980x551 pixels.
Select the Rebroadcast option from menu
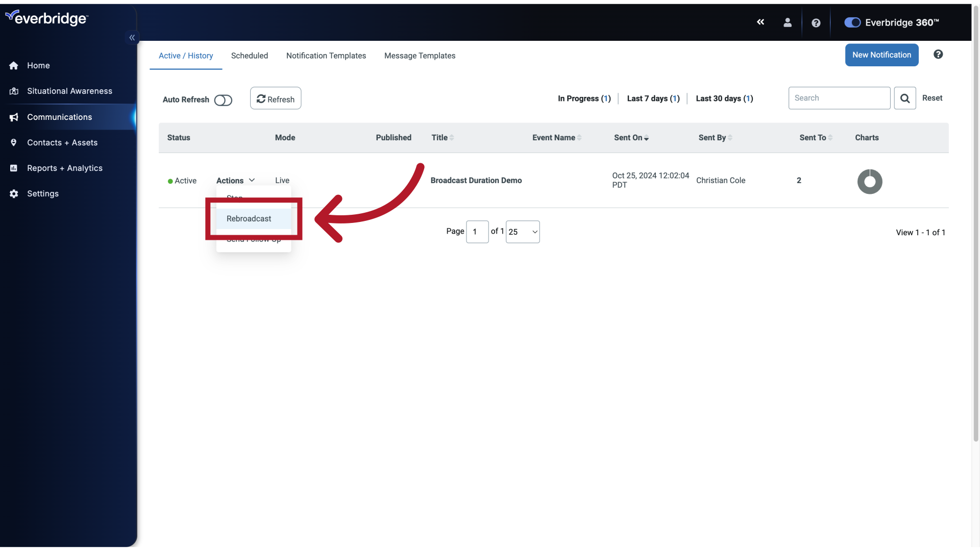coord(249,219)
